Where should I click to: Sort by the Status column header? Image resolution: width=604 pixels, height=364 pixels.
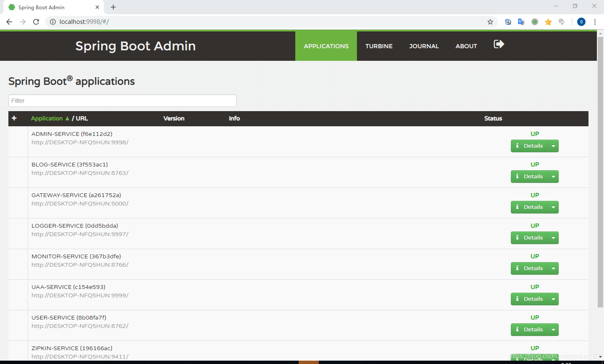click(x=493, y=118)
